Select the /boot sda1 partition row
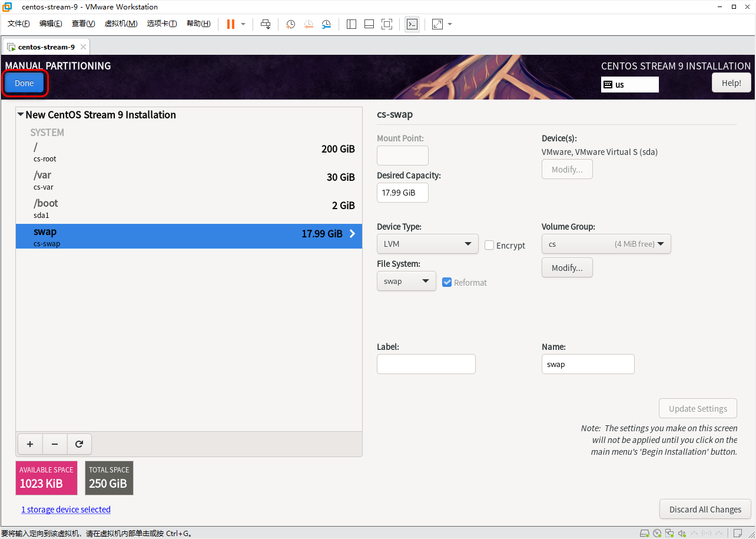 coord(189,209)
